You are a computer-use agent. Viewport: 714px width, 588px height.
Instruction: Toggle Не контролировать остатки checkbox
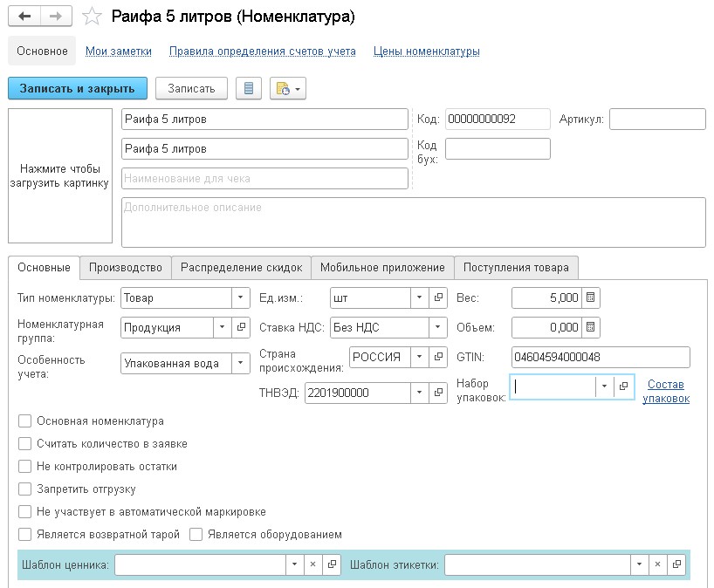click(25, 467)
